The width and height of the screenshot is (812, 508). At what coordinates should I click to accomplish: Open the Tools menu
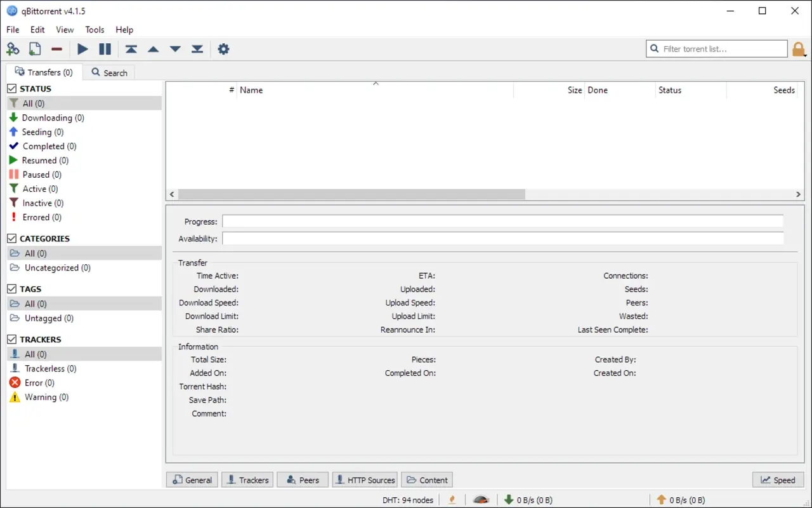(x=95, y=29)
